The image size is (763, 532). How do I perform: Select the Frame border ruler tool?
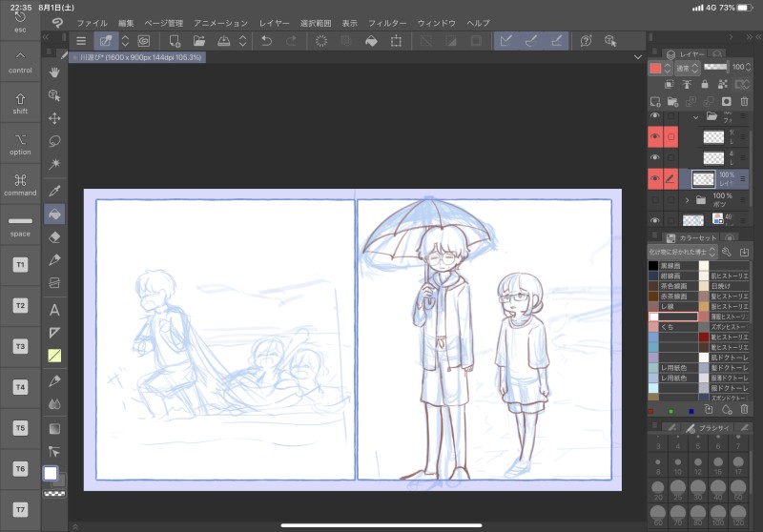point(54,333)
